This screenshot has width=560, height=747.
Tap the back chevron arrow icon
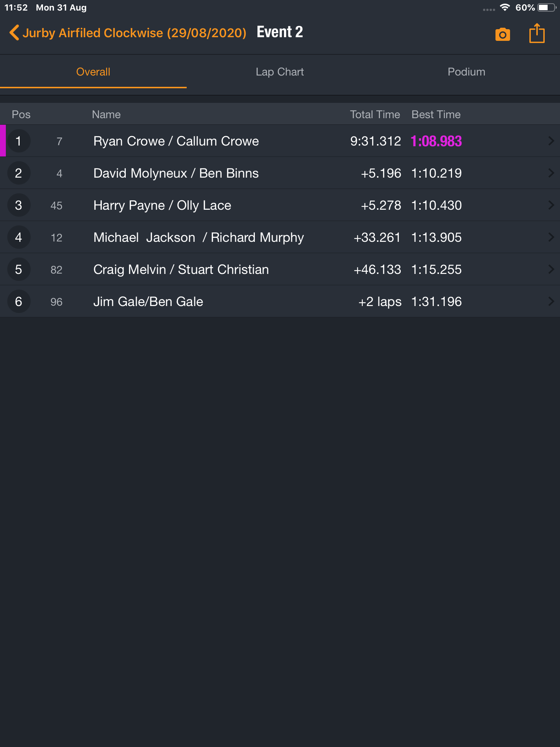[14, 32]
